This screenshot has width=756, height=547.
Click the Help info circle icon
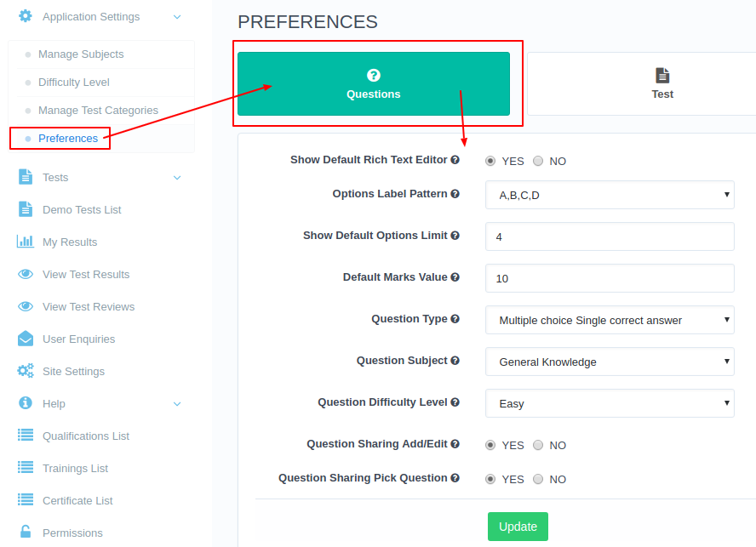[25, 403]
